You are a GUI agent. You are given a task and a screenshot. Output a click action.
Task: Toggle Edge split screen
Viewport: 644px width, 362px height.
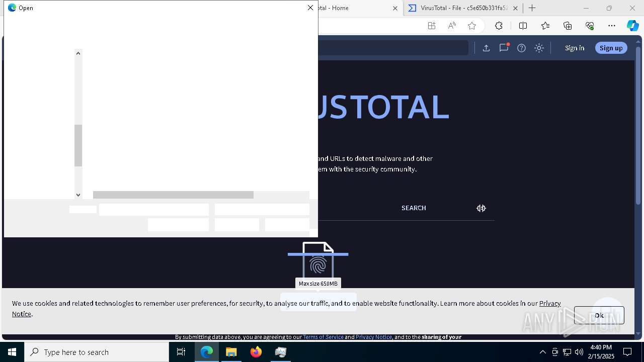coord(523,26)
